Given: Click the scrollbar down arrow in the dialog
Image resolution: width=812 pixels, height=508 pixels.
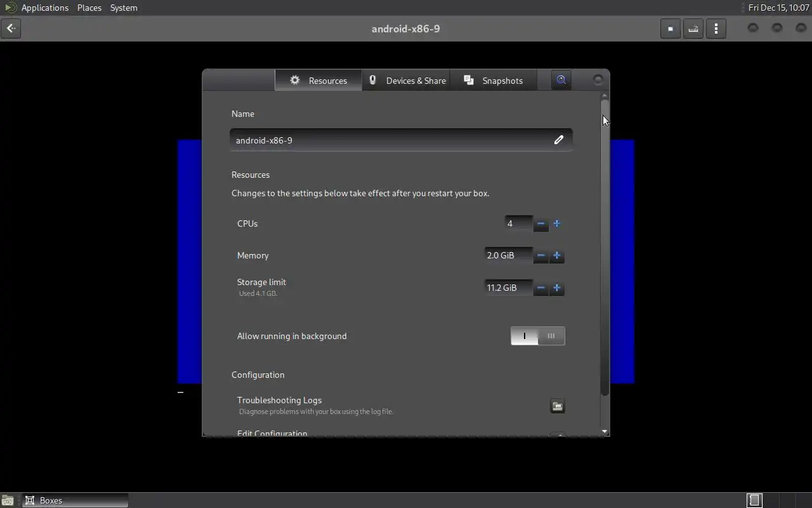Looking at the screenshot, I should pos(605,432).
